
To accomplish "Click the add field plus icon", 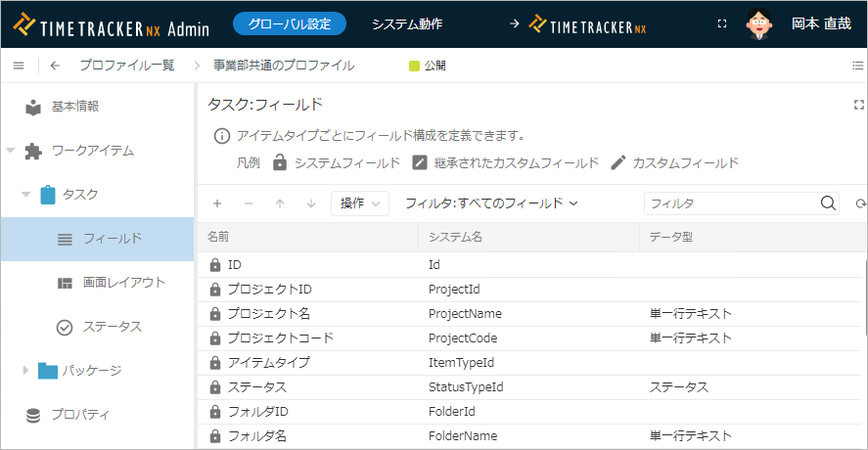I will [217, 203].
